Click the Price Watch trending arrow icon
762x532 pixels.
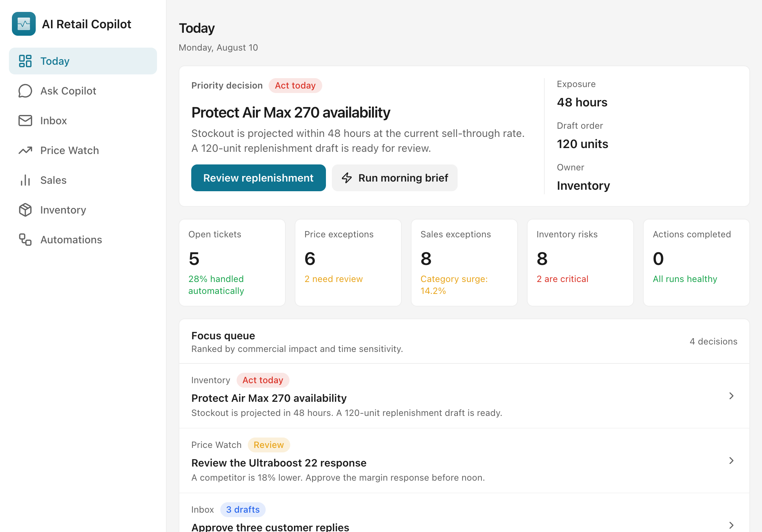coord(25,150)
